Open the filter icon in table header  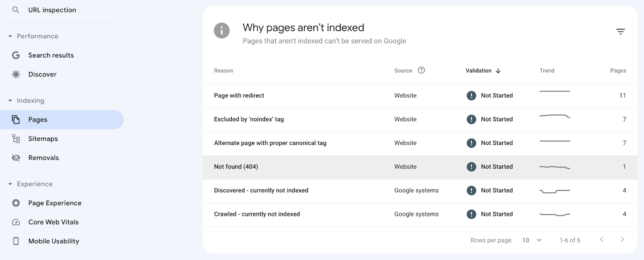coord(620,31)
